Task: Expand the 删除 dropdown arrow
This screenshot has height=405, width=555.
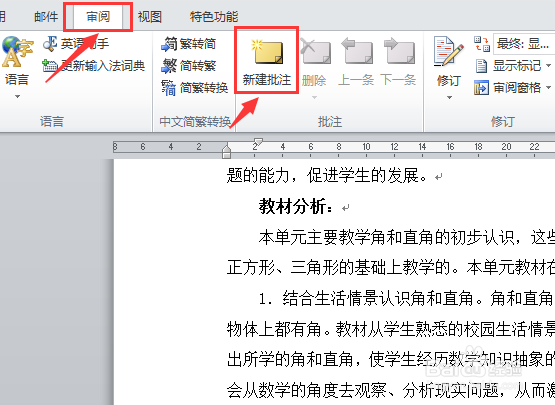Action: coord(314,97)
